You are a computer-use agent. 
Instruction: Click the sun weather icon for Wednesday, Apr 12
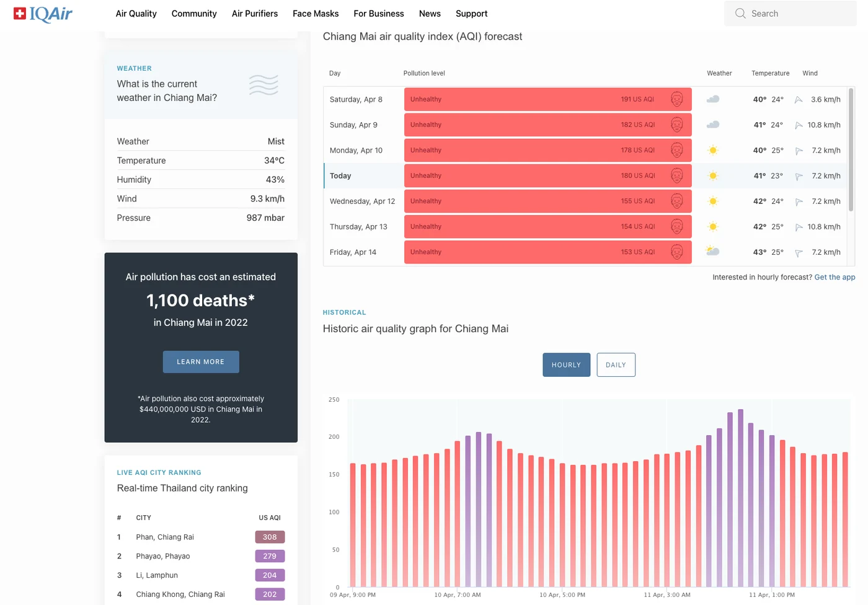[x=713, y=201]
